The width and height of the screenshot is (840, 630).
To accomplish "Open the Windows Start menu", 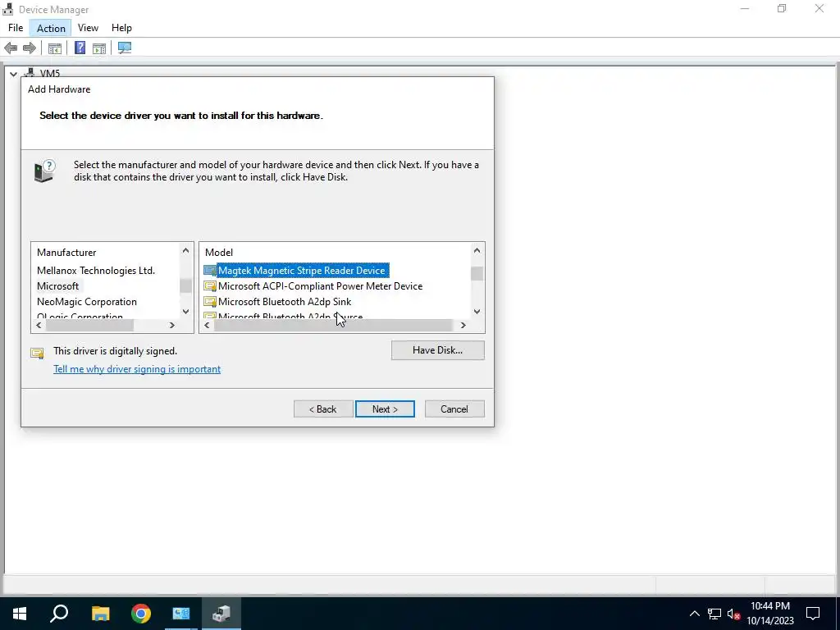I will pyautogui.click(x=20, y=614).
